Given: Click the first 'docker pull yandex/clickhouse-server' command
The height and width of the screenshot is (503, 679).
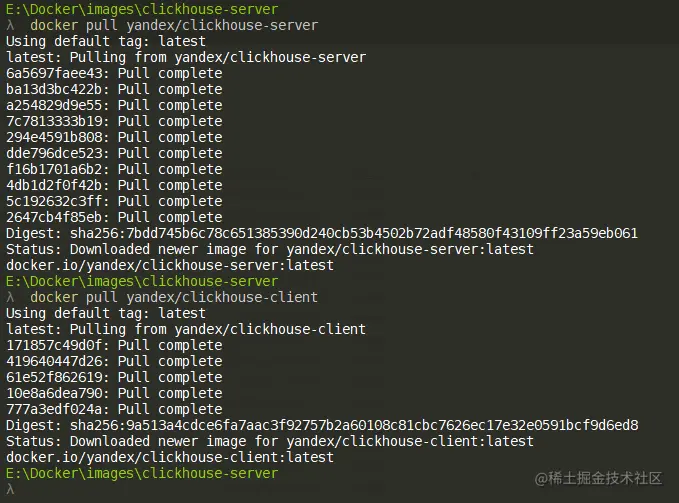Looking at the screenshot, I should pos(174,26).
